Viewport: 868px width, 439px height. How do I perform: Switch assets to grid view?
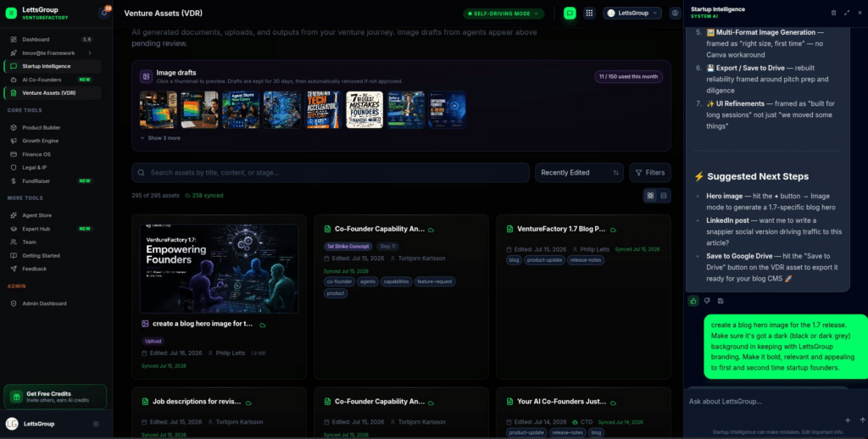pyautogui.click(x=650, y=196)
